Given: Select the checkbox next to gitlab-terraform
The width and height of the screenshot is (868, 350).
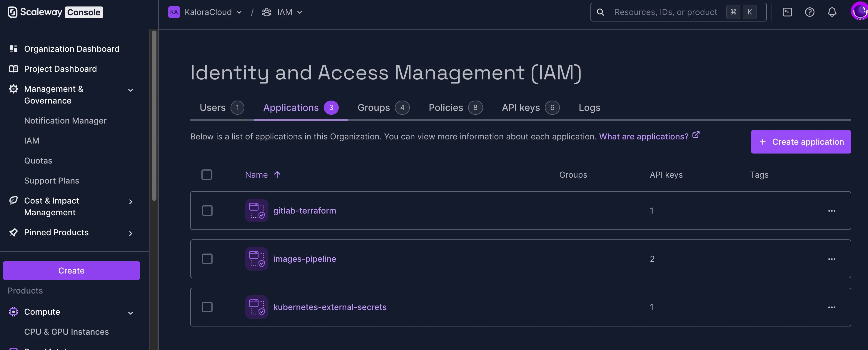Looking at the screenshot, I should pyautogui.click(x=207, y=210).
